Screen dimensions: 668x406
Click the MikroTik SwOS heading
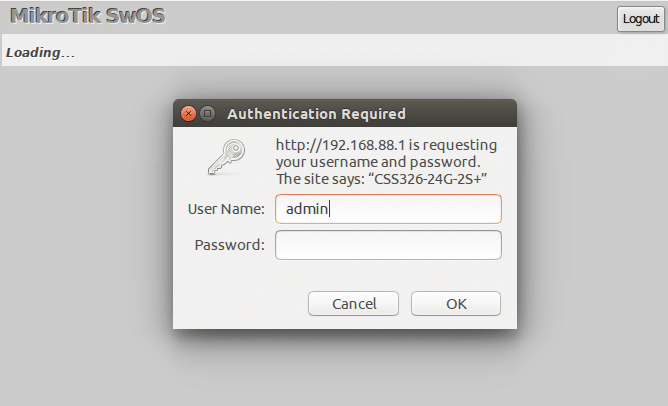[86, 16]
